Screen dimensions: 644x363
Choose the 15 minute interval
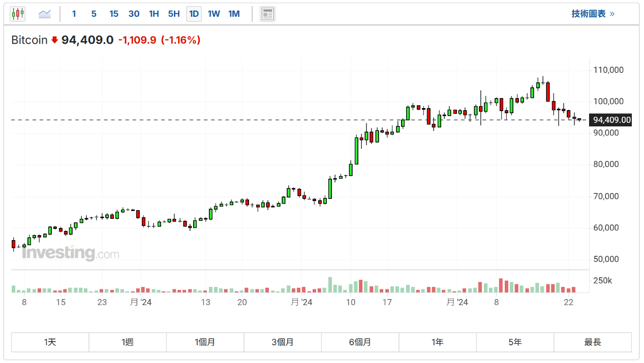(x=114, y=14)
